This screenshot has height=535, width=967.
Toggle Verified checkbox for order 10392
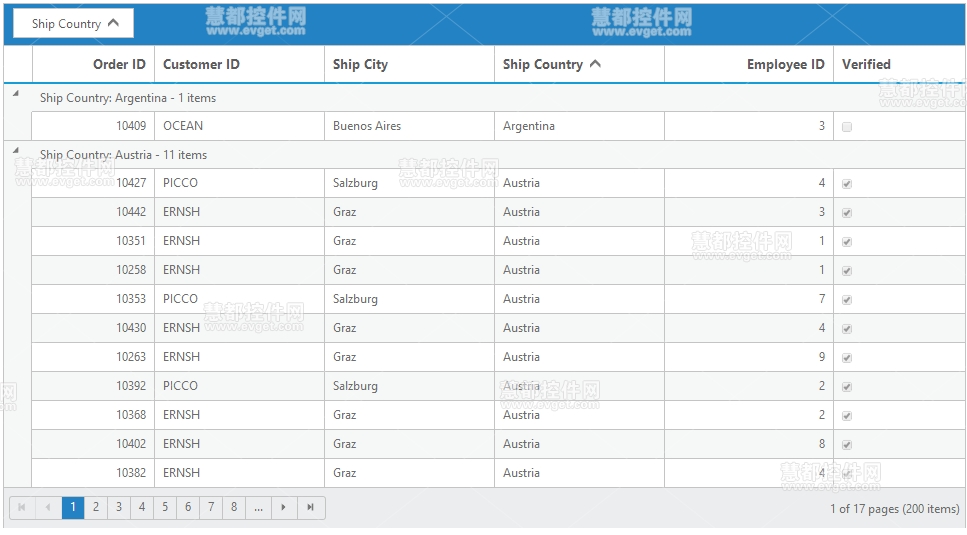point(847,386)
